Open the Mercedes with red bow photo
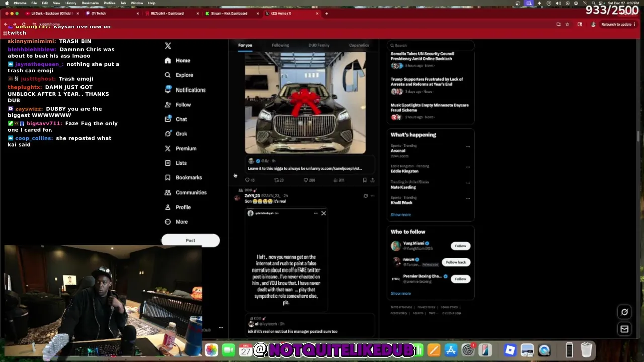This screenshot has width=644, height=362. 305,103
